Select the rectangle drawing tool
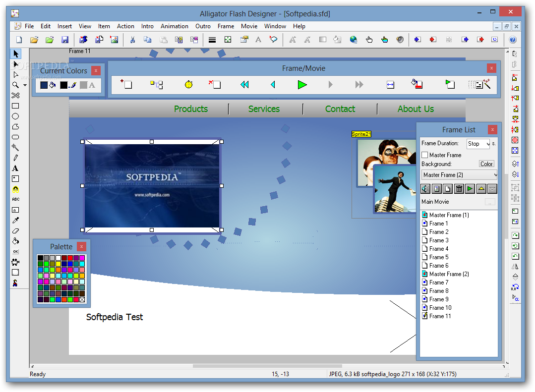535x392 pixels. (x=15, y=106)
